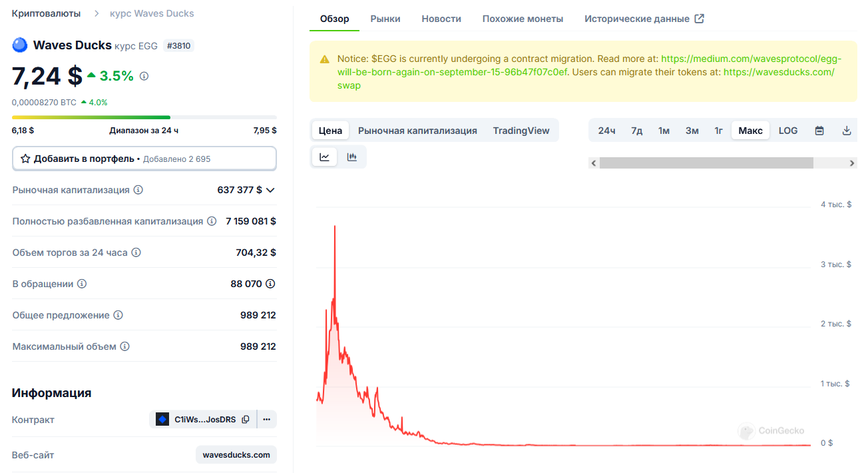868x473 pixels.
Task: Click the left arrow of the horizontal scrollbar
Action: click(x=594, y=163)
